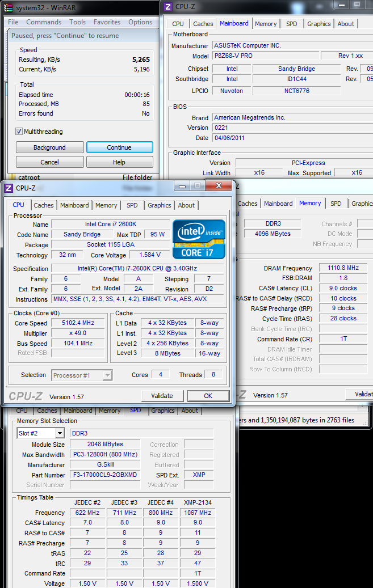Click the Level 3 cache 8 MBytes value
Image resolution: width=373 pixels, height=588 pixels.
click(x=167, y=353)
